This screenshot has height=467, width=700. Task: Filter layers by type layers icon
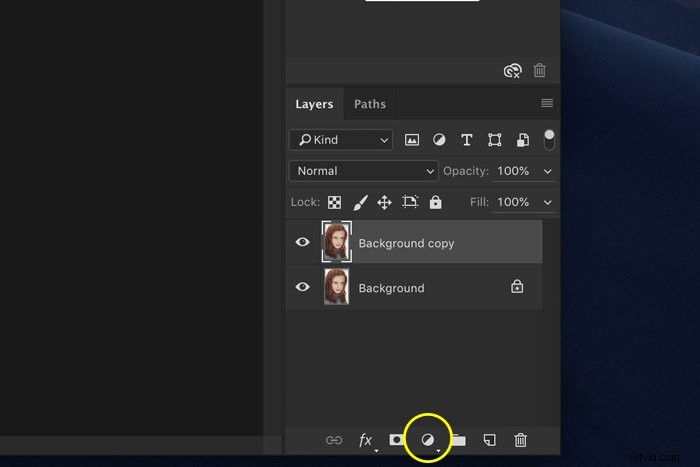467,140
